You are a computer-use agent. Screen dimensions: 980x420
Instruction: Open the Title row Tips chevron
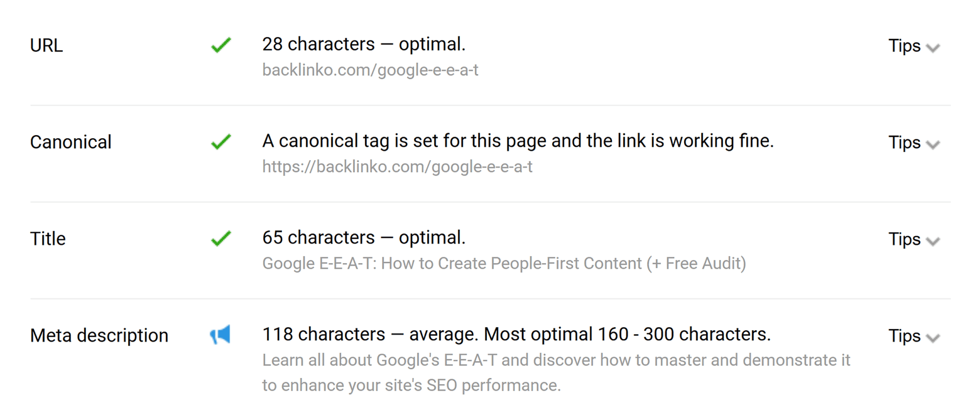tap(914, 239)
